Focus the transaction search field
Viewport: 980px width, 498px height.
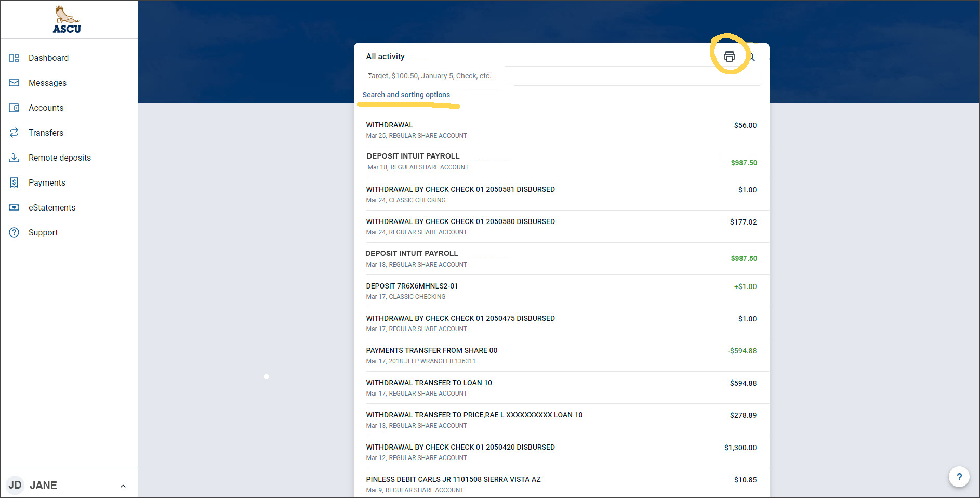click(x=562, y=76)
